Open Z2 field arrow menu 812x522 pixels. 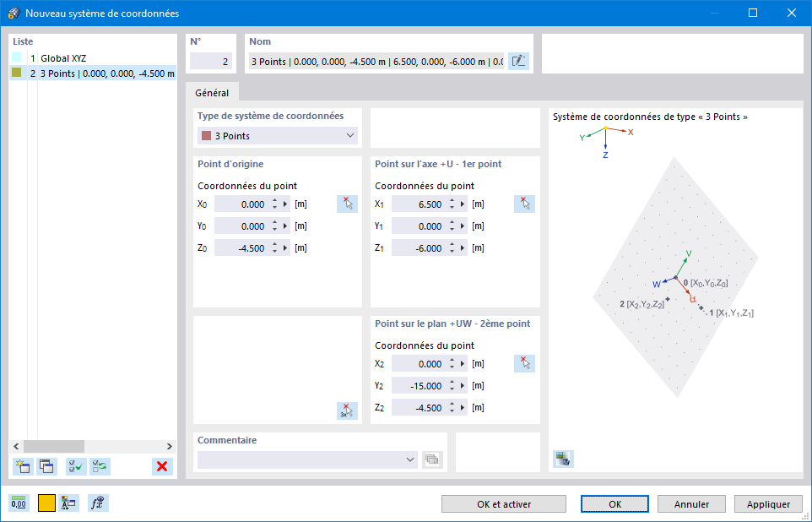463,407
